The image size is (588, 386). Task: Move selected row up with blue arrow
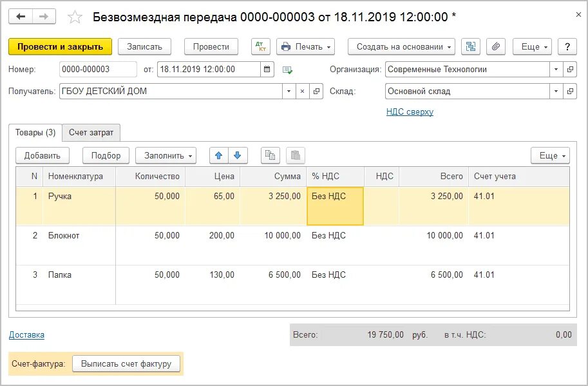pos(219,155)
